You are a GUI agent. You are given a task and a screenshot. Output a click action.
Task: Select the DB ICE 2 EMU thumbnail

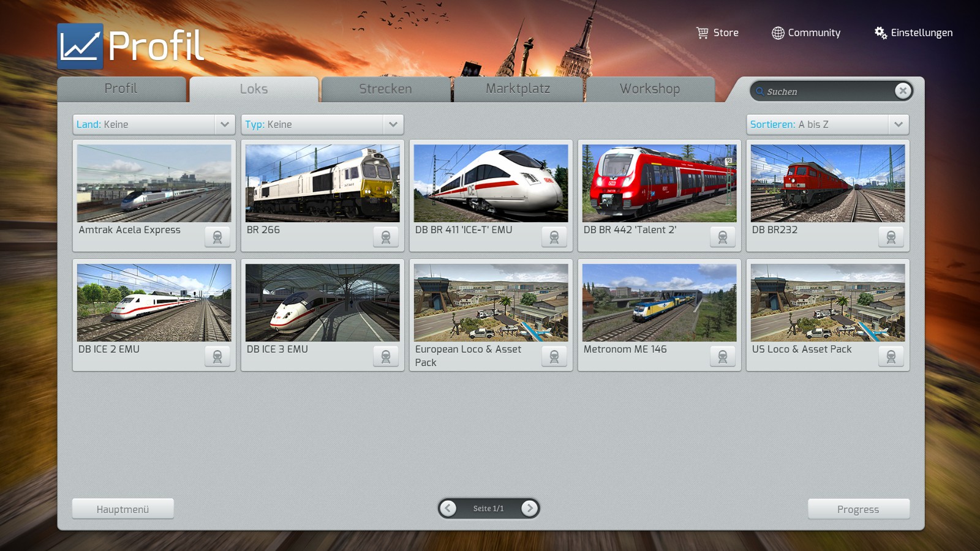pos(154,302)
